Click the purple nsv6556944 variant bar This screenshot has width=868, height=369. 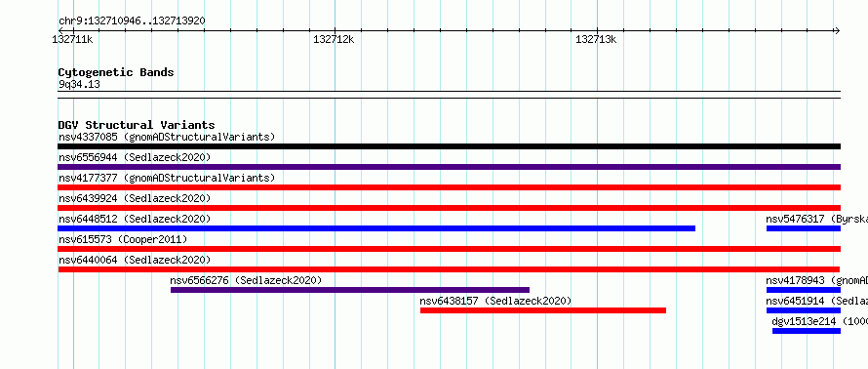449,167
